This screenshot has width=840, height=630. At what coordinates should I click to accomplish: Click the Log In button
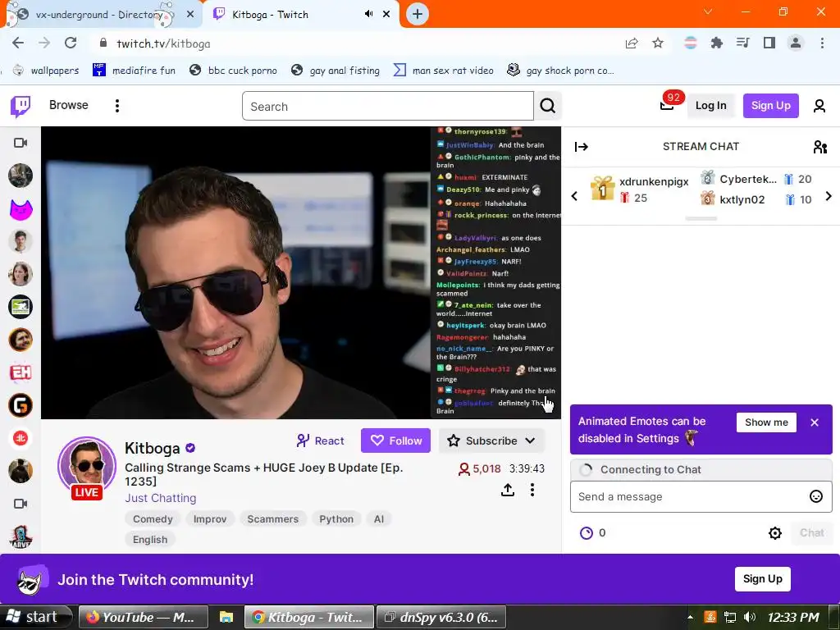(710, 106)
